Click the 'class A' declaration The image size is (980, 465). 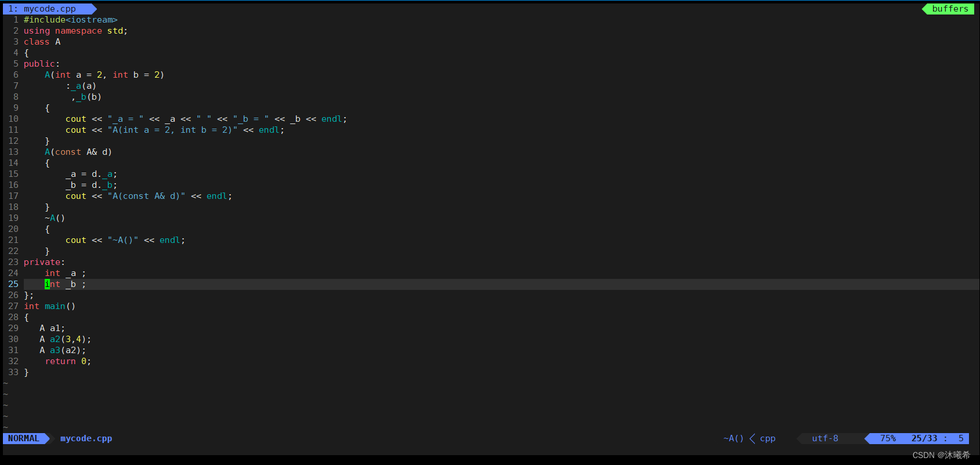point(42,42)
